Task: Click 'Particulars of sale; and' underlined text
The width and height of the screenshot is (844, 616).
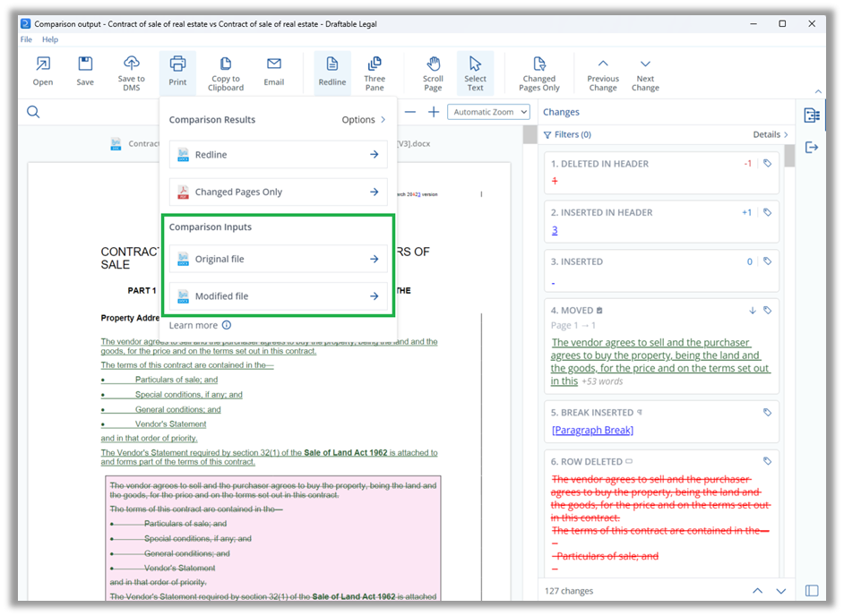Action: click(x=177, y=380)
